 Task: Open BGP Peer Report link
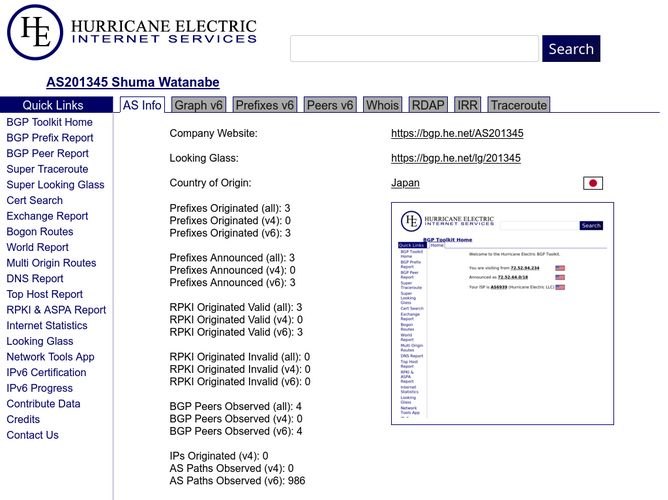48,153
